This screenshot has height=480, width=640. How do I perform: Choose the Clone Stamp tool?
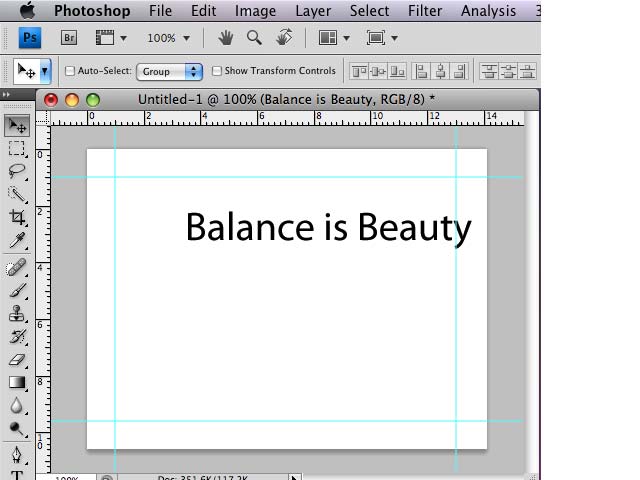click(17, 313)
